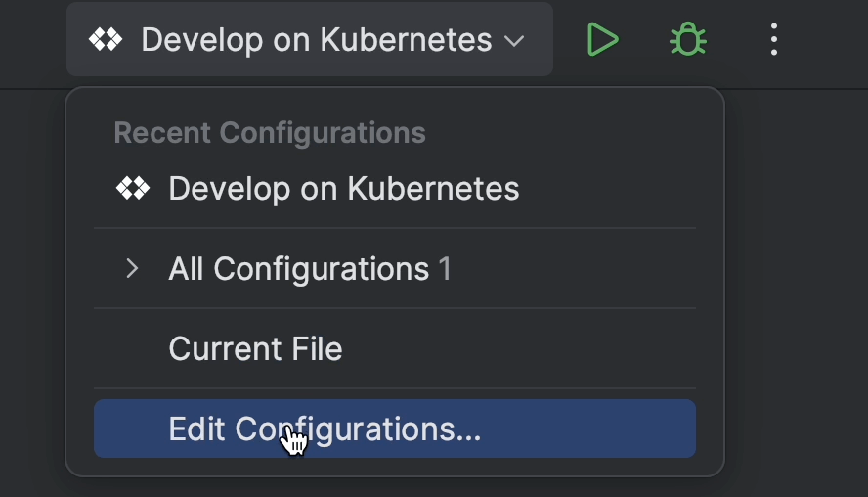868x497 pixels.
Task: Click the Kubernetes icon beside the recent configuration
Action: 132,188
